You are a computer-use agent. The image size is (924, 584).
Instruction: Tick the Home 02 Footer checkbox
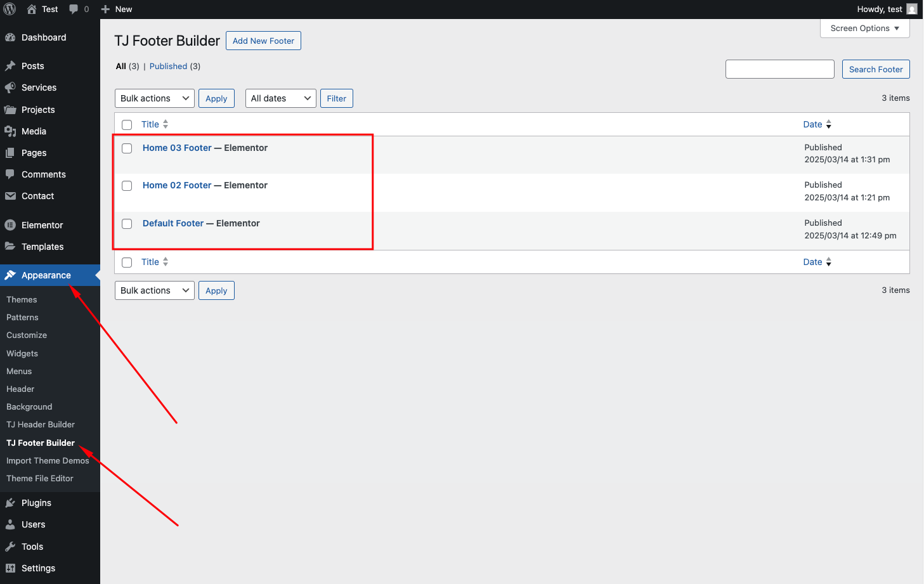point(127,186)
